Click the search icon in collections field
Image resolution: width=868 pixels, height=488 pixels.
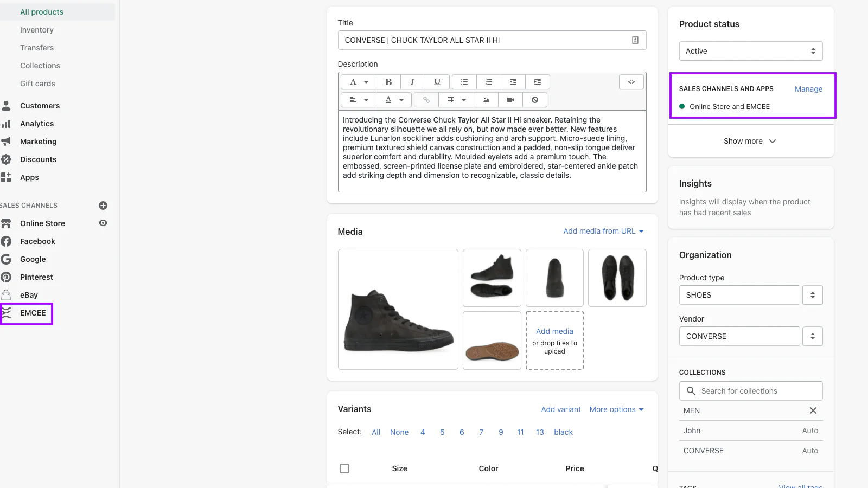[x=691, y=391]
